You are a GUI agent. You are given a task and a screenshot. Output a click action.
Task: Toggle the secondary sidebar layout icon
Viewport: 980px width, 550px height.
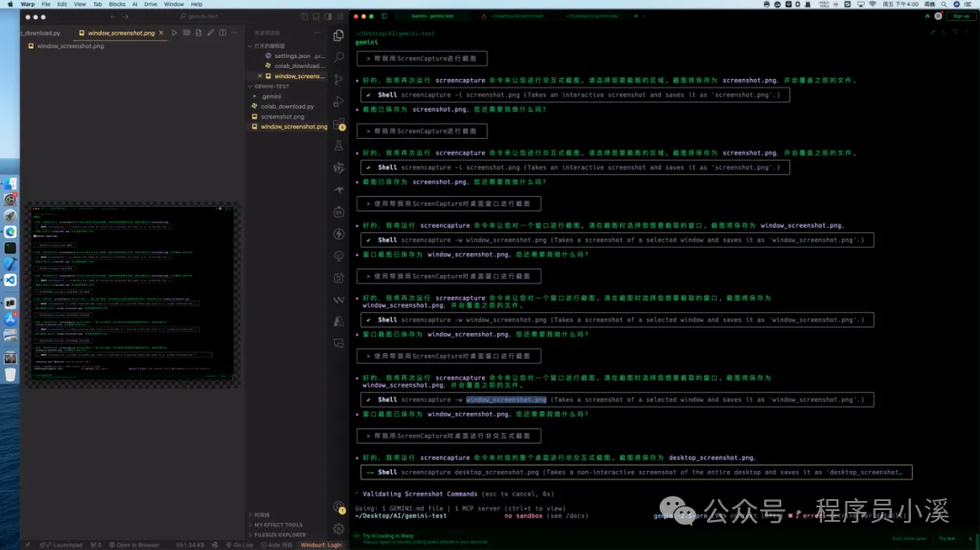tap(328, 17)
